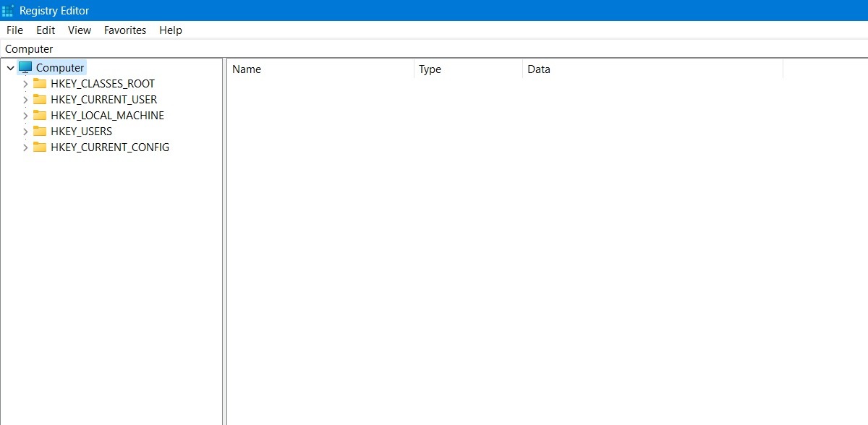Click the Registry Editor title bar icon
Screen dimensions: 868x425
[x=9, y=10]
